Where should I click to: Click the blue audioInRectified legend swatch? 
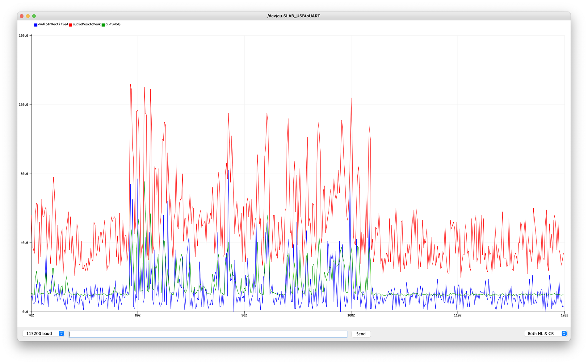[x=36, y=25]
